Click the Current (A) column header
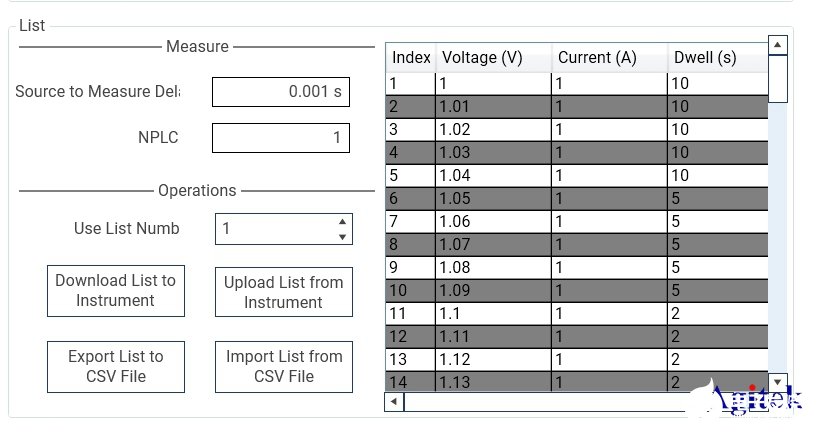Viewport: 829px width, 432px height. pos(610,58)
